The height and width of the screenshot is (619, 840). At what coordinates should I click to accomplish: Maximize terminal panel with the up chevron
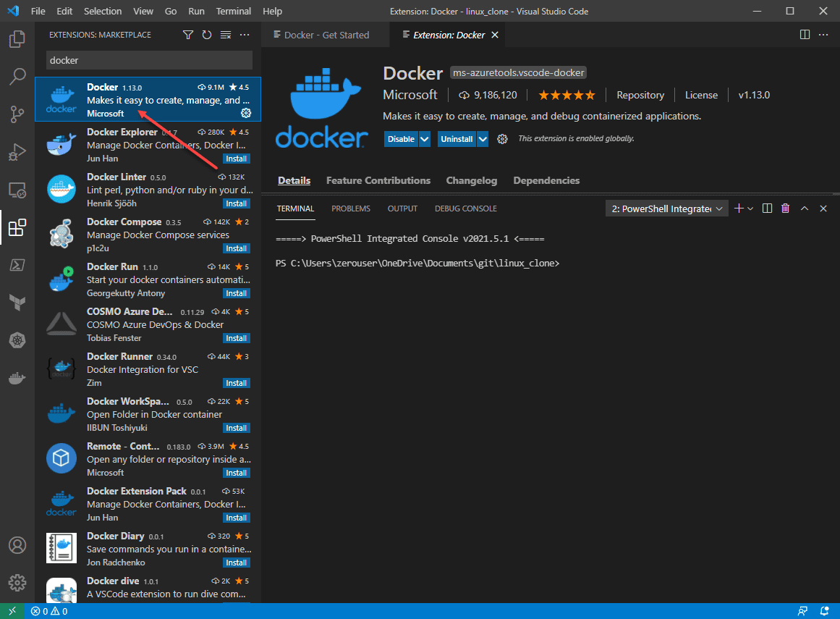point(805,209)
